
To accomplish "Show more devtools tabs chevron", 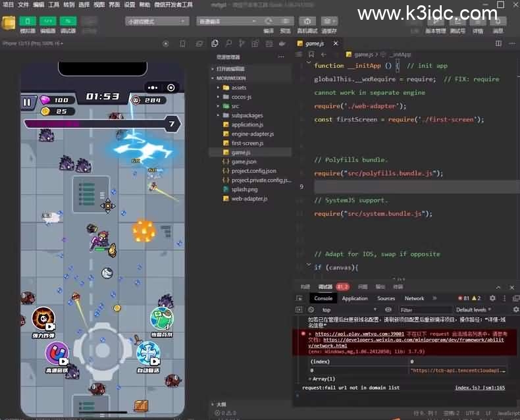I will click(434, 298).
